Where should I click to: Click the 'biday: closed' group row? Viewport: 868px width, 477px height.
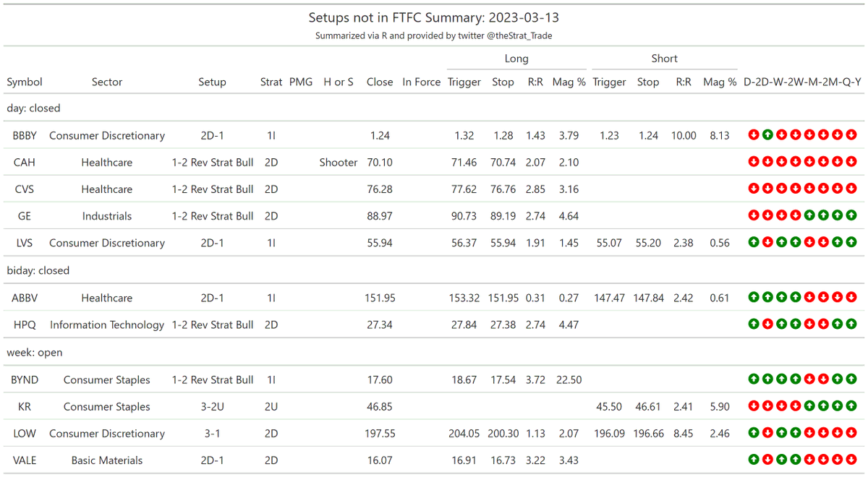(x=434, y=270)
